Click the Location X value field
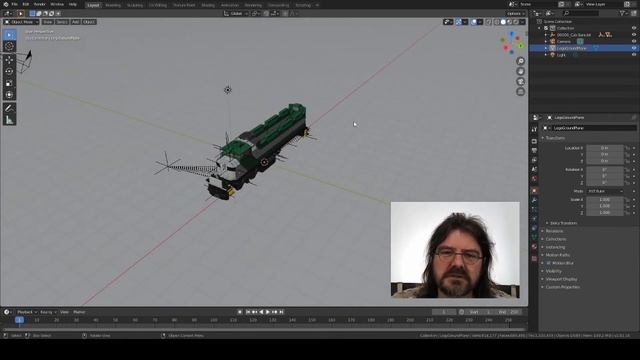This screenshot has height=360, width=640. coord(605,148)
